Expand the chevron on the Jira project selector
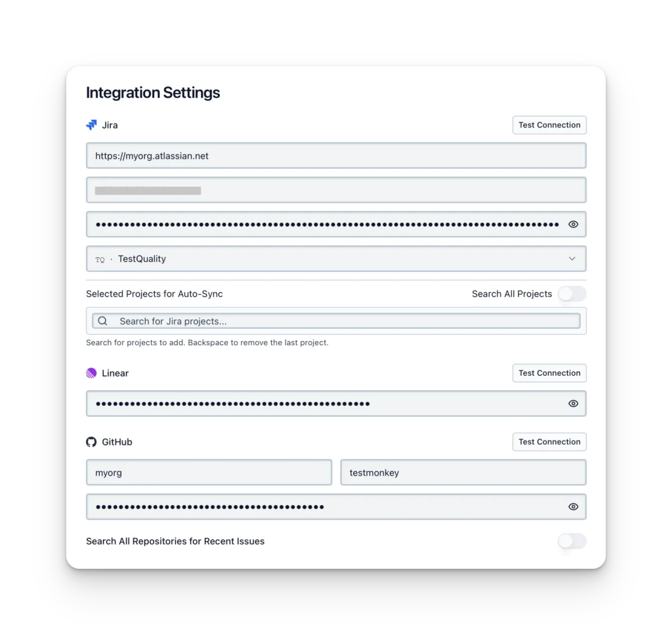 572,258
